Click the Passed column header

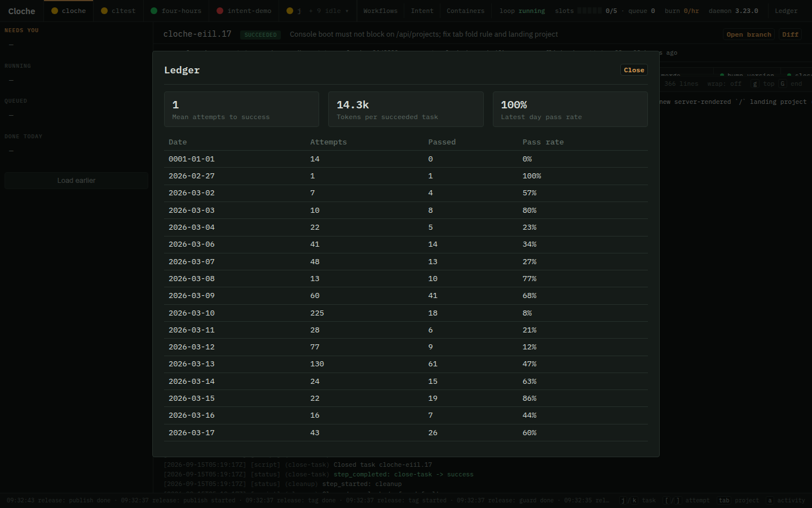pyautogui.click(x=442, y=142)
